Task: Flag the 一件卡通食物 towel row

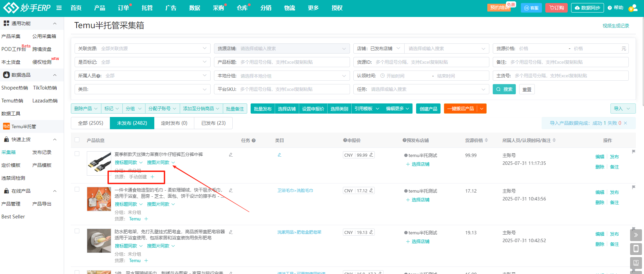Action: [633, 187]
